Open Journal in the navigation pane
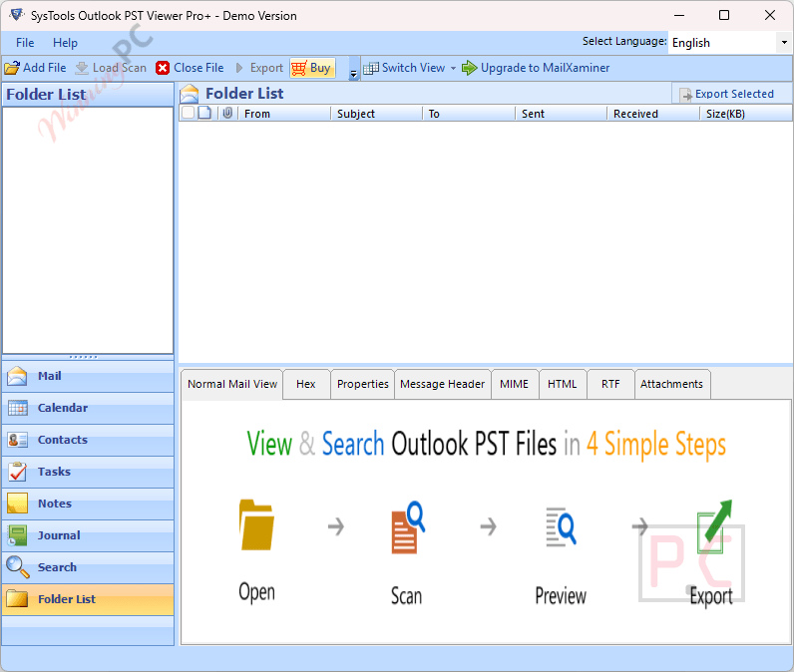This screenshot has width=794, height=672. tap(88, 535)
